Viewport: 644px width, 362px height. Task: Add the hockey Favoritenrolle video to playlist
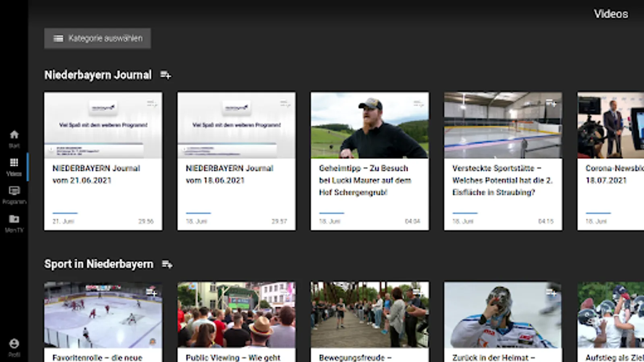pos(151,292)
